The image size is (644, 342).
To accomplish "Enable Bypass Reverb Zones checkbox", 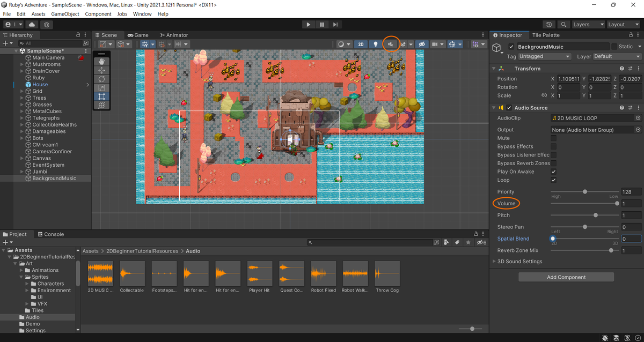I will 553,163.
